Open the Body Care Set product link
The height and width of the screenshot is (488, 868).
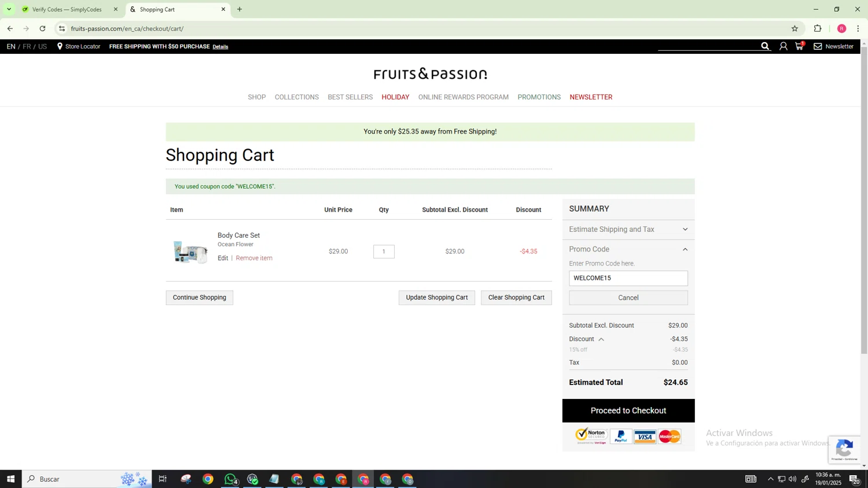click(238, 235)
